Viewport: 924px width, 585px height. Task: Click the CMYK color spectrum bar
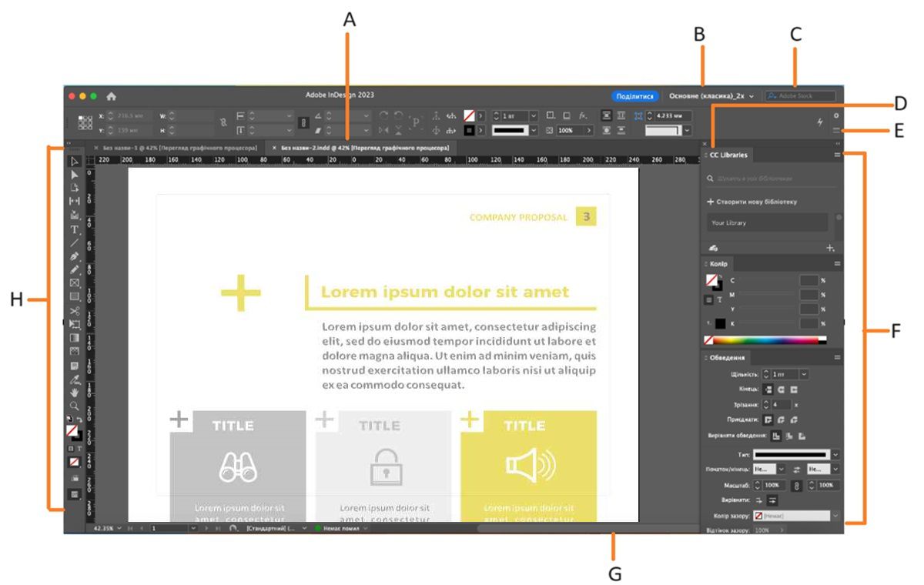(x=765, y=339)
